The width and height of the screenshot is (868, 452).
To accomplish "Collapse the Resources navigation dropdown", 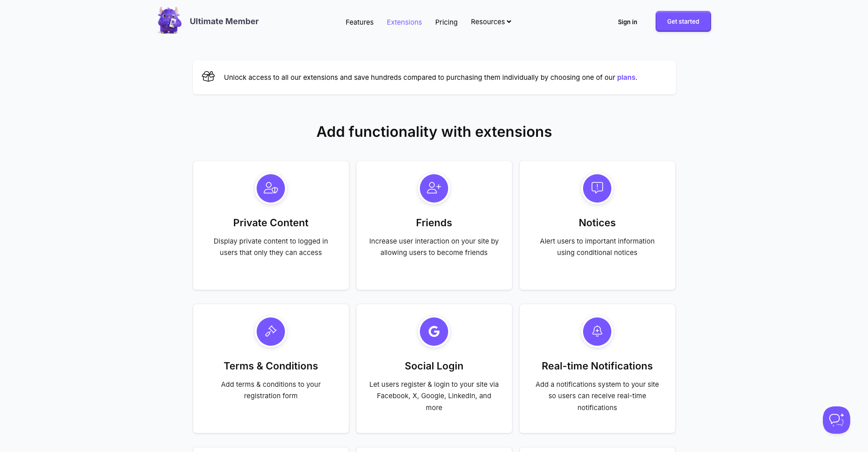I will point(491,21).
